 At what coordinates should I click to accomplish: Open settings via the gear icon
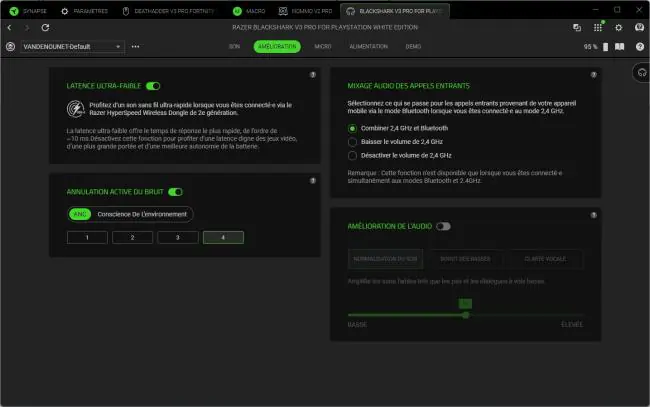pos(618,27)
